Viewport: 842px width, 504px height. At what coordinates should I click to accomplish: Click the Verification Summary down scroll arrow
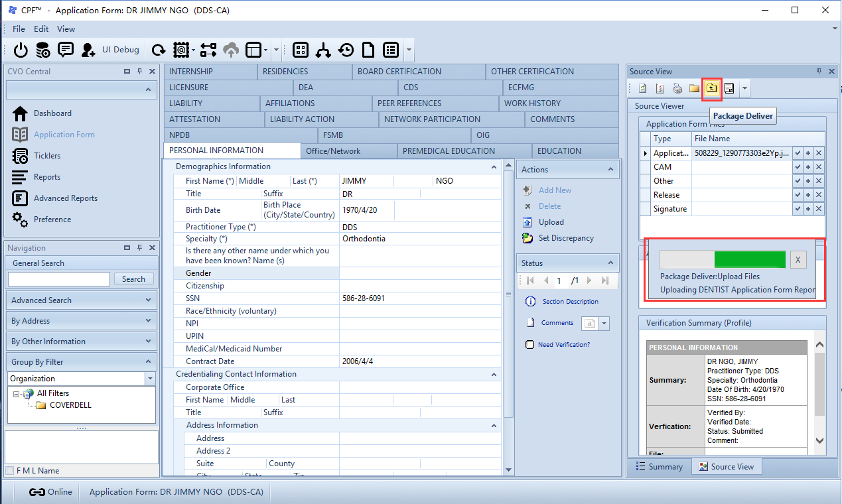pyautogui.click(x=819, y=440)
